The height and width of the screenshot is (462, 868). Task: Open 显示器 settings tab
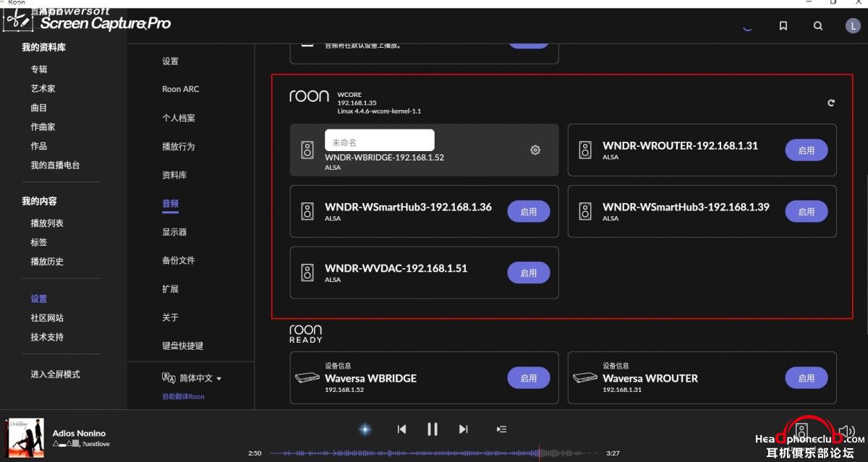click(x=174, y=232)
